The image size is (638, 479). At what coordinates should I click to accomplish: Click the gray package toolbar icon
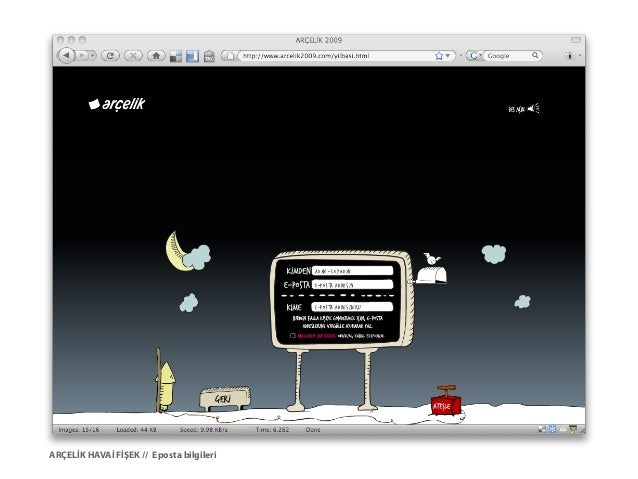click(209, 56)
